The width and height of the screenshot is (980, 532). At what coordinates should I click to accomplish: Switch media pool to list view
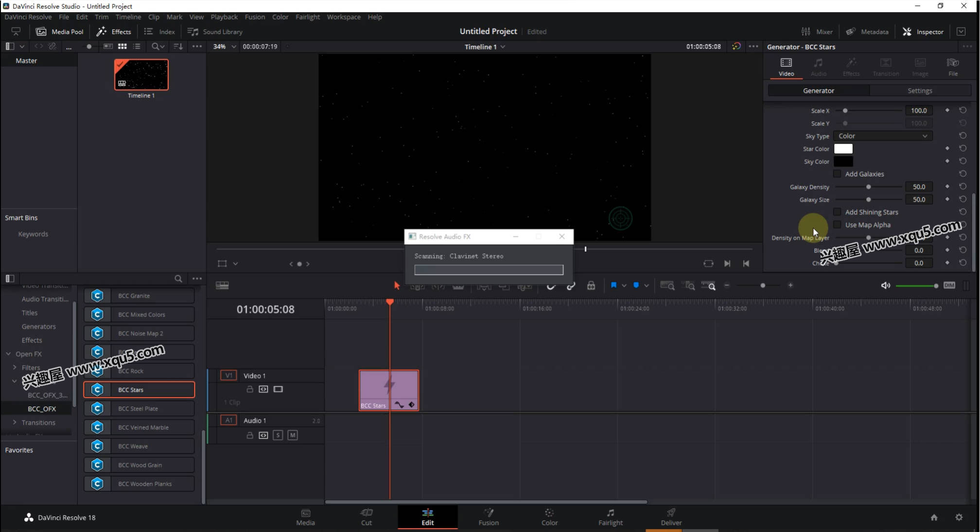(137, 46)
